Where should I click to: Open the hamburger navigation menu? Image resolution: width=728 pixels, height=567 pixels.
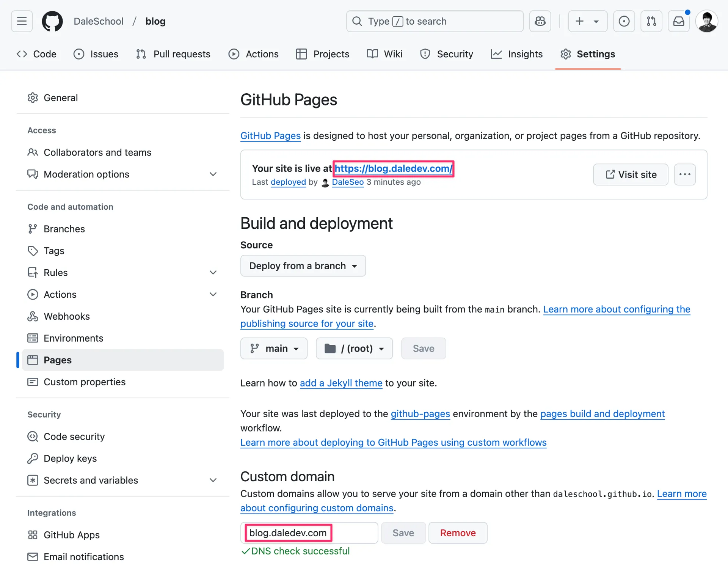pos(22,21)
